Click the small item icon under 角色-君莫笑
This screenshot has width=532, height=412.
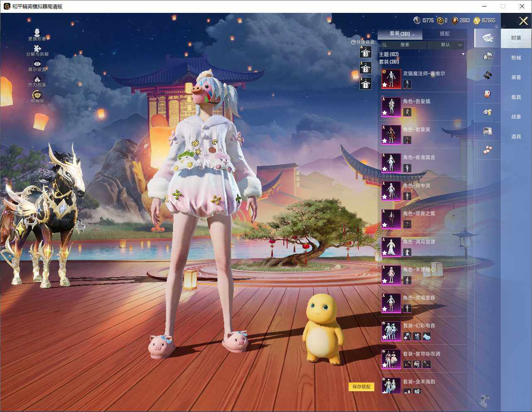click(x=407, y=140)
